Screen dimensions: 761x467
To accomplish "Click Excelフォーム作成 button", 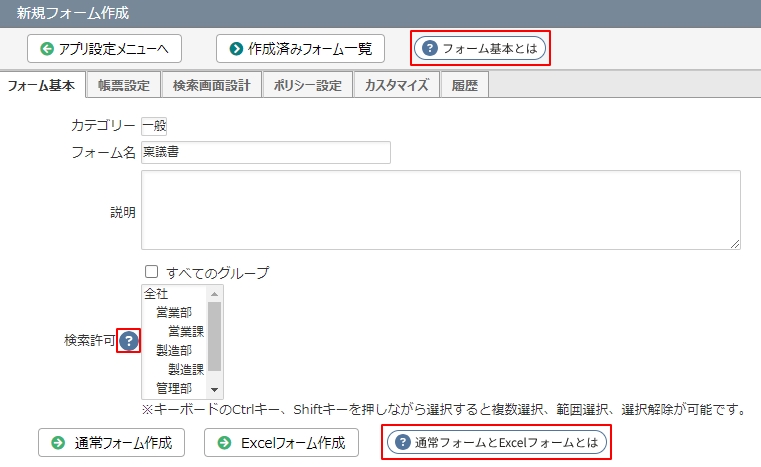I will (281, 443).
